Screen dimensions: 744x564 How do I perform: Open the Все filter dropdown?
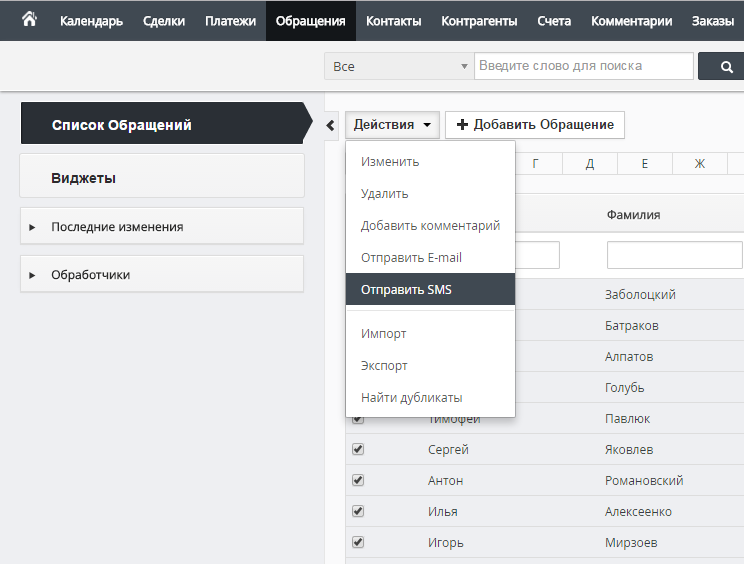pyautogui.click(x=398, y=67)
